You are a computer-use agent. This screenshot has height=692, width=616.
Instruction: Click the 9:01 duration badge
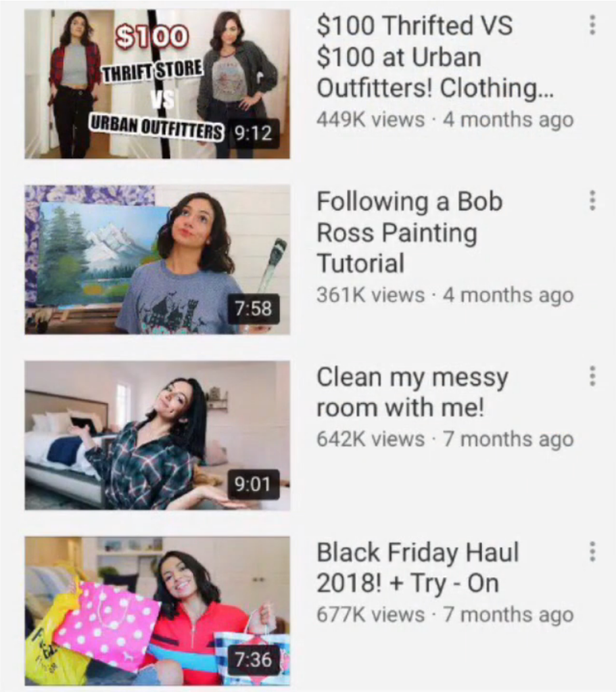253,484
